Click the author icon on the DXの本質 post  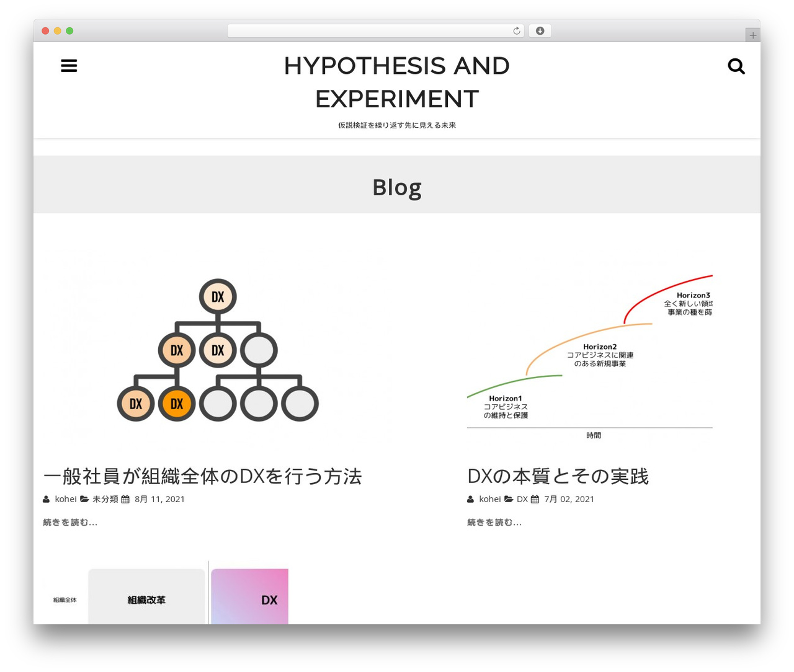(471, 499)
